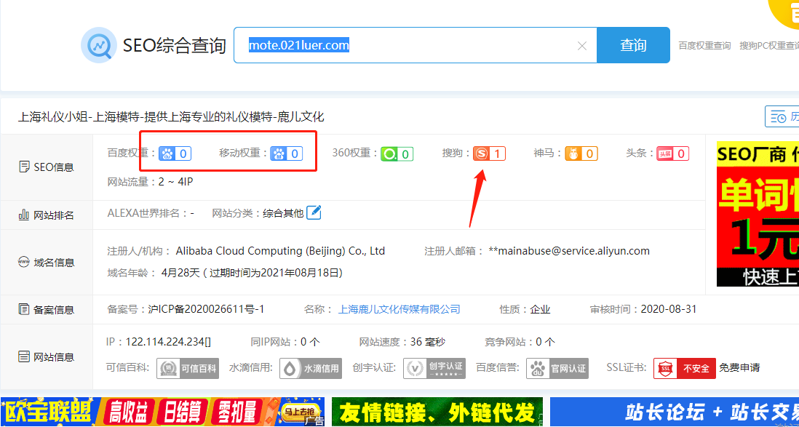Image resolution: width=799 pixels, height=427 pixels.
Task: Click the 百度权重 paw badge showing 0
Action: coord(175,153)
